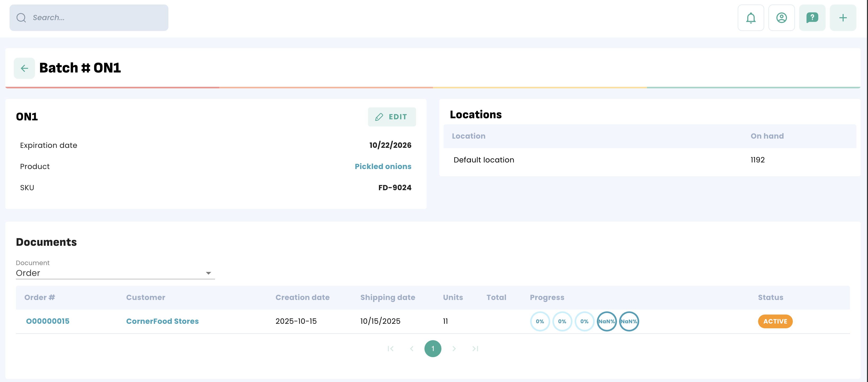Go to previous page chevron
Image resolution: width=868 pixels, height=382 pixels.
(411, 349)
